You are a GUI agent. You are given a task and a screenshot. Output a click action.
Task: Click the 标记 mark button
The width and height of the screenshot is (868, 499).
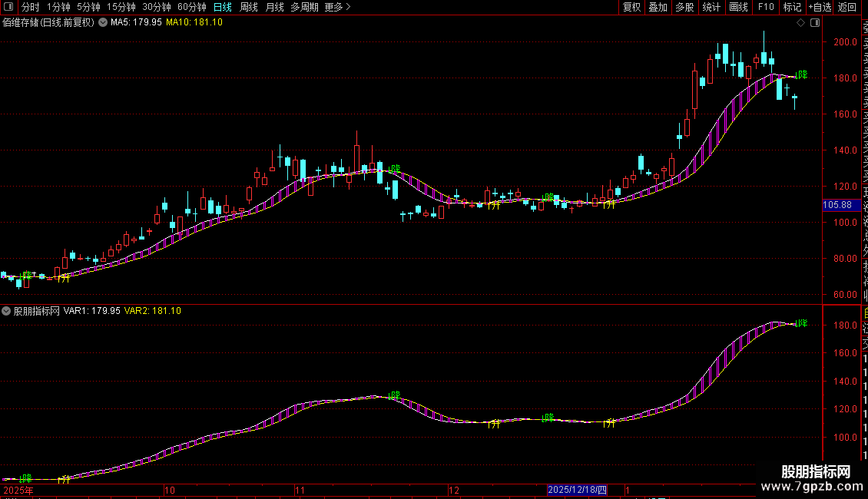[792, 7]
